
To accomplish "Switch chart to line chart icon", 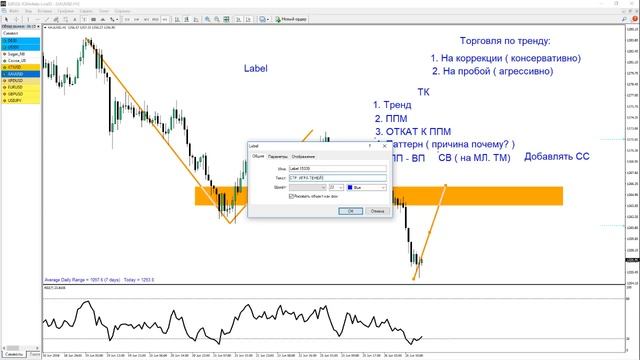I will [196, 19].
